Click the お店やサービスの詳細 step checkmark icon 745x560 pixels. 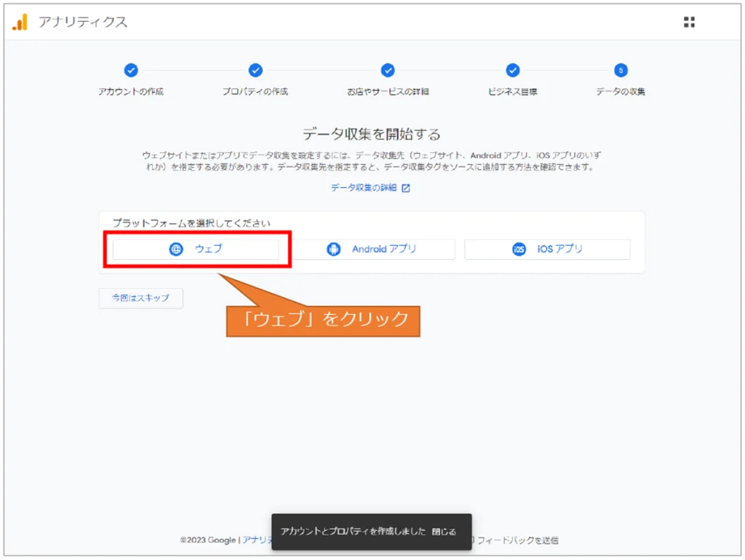pyautogui.click(x=388, y=70)
